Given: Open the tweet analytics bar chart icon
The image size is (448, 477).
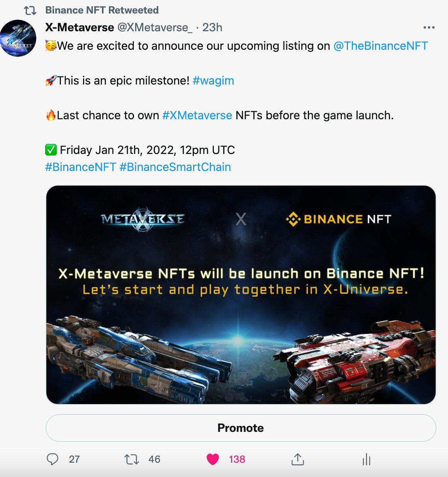Looking at the screenshot, I should (366, 460).
